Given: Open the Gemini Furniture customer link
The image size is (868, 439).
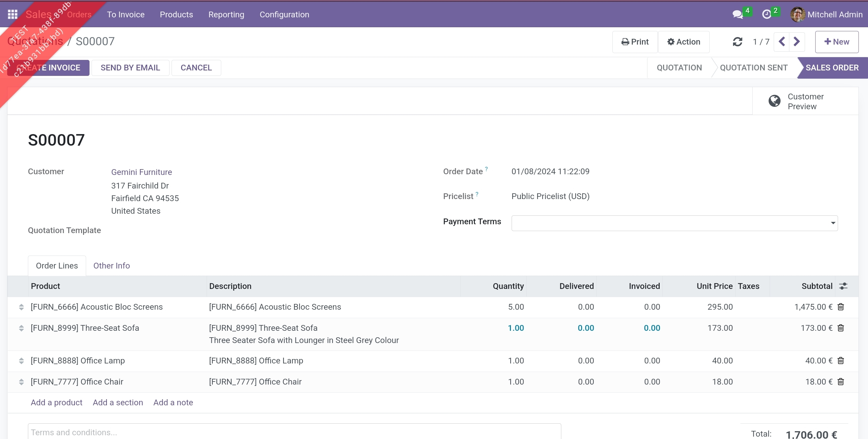Looking at the screenshot, I should pos(142,172).
